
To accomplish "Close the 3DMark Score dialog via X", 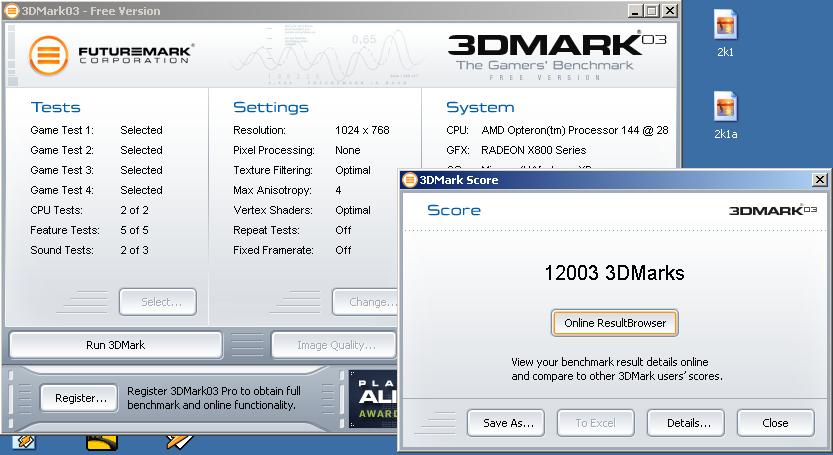I will point(820,180).
